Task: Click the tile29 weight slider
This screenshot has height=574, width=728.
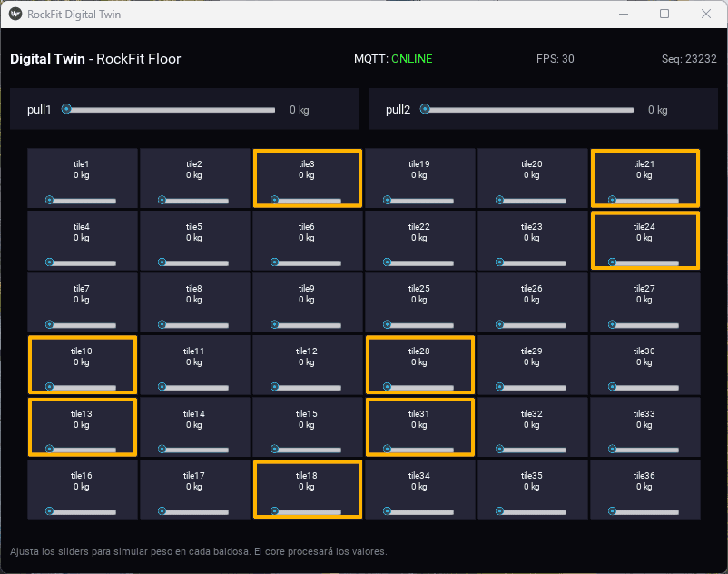Action: [x=531, y=387]
